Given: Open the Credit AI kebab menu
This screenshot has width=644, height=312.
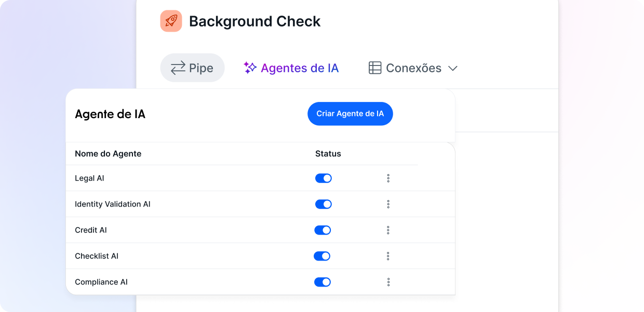Looking at the screenshot, I should pos(388,230).
